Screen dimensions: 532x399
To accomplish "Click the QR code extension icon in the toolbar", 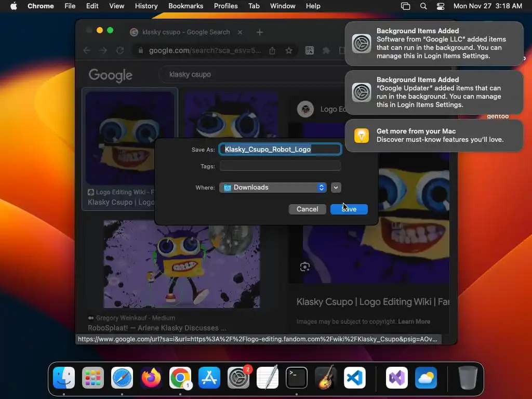I will point(310,50).
